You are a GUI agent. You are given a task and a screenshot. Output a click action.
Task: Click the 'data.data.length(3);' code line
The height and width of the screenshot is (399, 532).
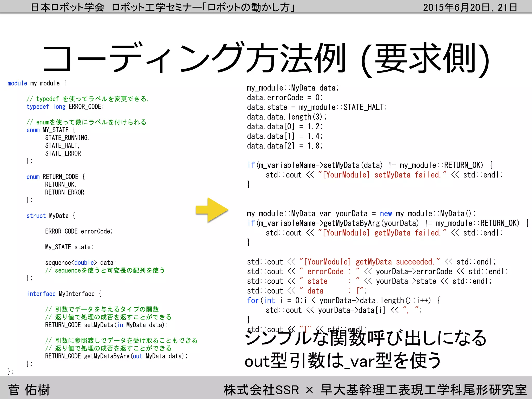tap(287, 117)
